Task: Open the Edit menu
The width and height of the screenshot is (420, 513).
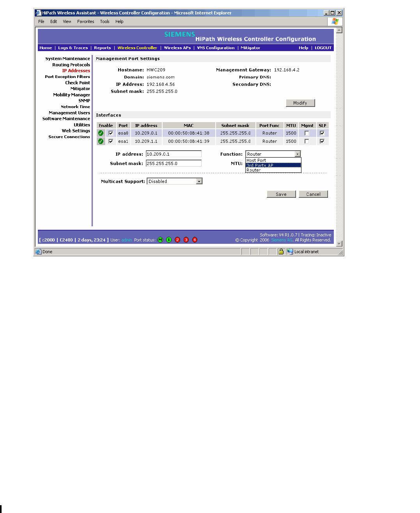Action: point(54,21)
